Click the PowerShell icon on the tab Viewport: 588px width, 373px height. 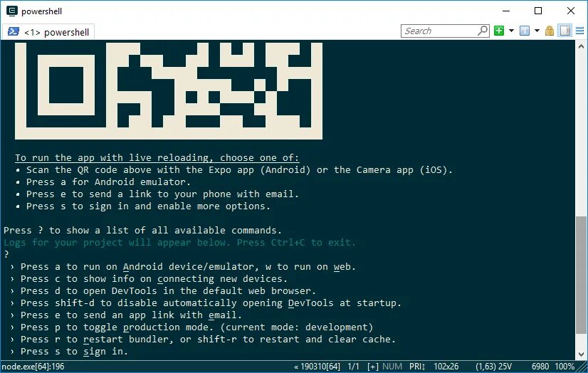point(14,31)
